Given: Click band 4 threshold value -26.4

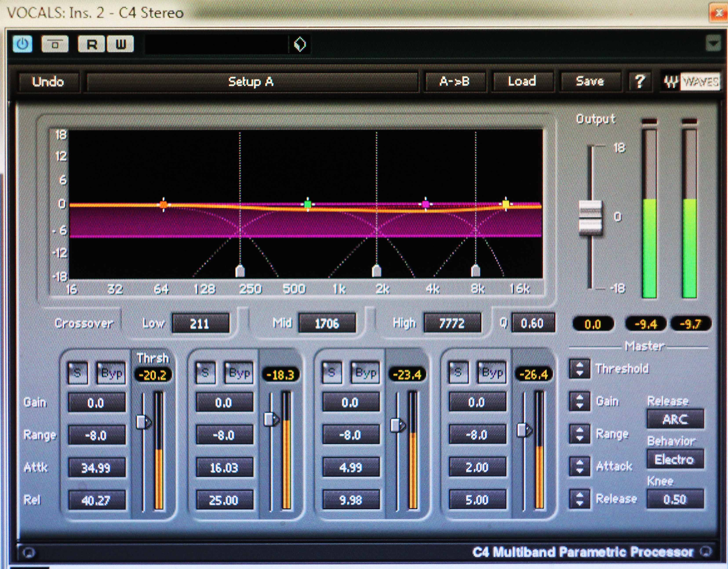Looking at the screenshot, I should click(x=534, y=374).
